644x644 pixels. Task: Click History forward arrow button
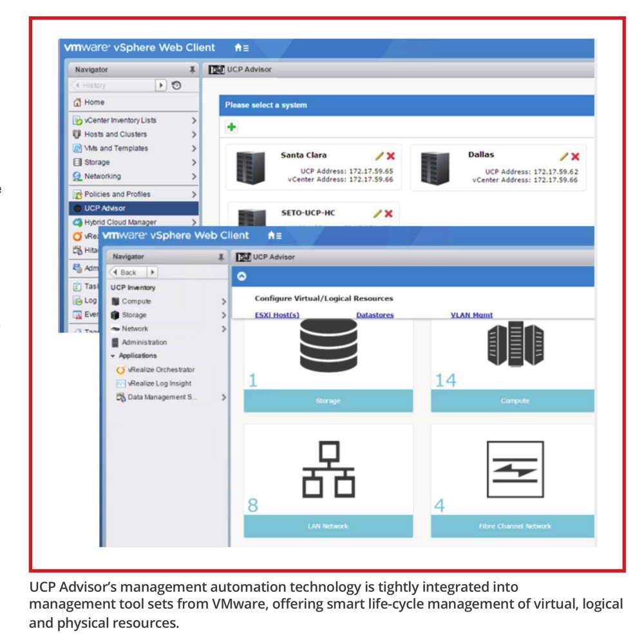click(161, 86)
